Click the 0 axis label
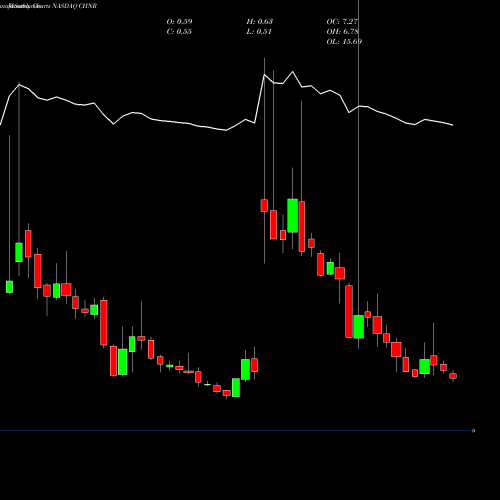Viewport: 500px width, 500px height. (x=473, y=431)
